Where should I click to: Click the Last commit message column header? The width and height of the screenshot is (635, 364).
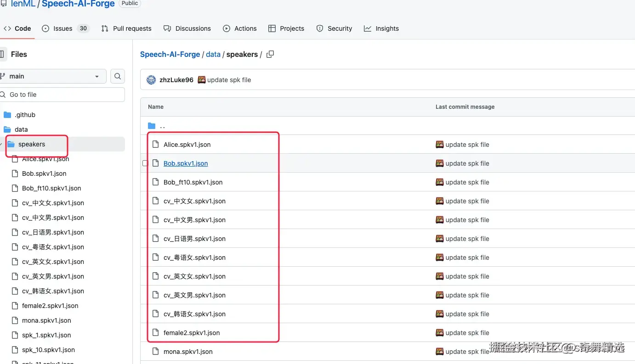tap(465, 106)
